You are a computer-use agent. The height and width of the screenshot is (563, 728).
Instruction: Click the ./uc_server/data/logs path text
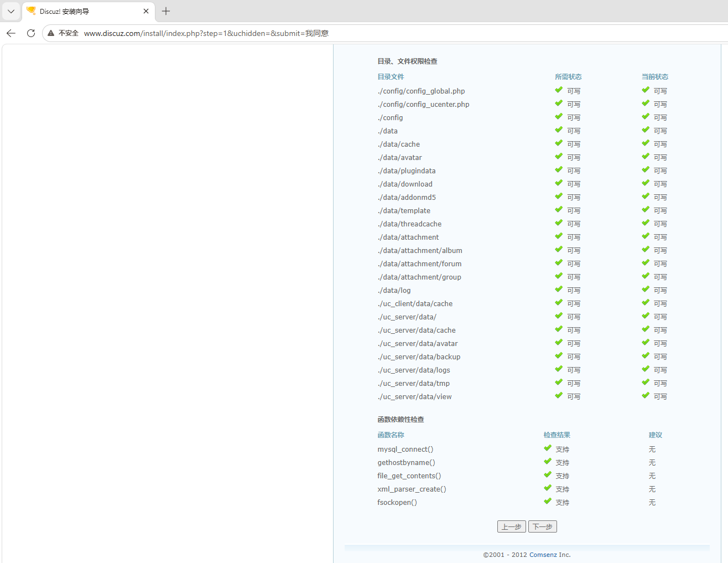pos(414,370)
